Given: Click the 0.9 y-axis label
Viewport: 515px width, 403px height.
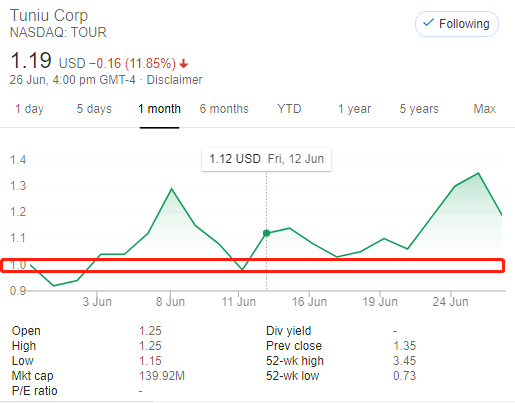Looking at the screenshot, I should [x=18, y=291].
